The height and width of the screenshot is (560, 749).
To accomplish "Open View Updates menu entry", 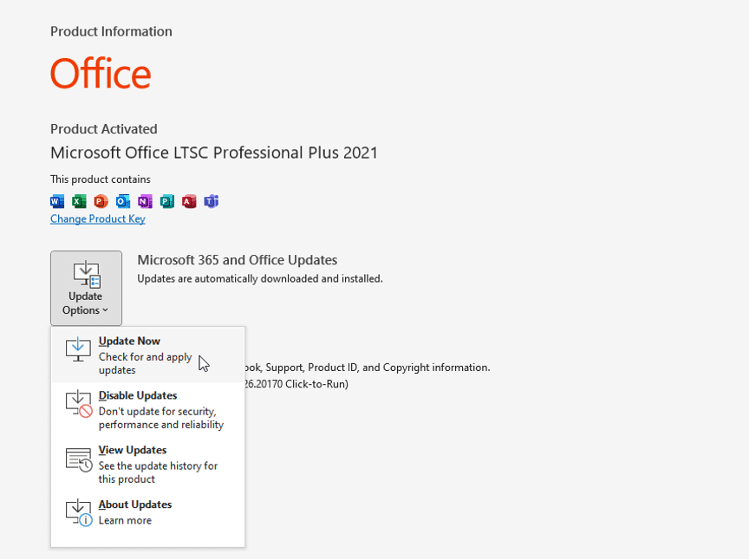I will click(x=147, y=464).
